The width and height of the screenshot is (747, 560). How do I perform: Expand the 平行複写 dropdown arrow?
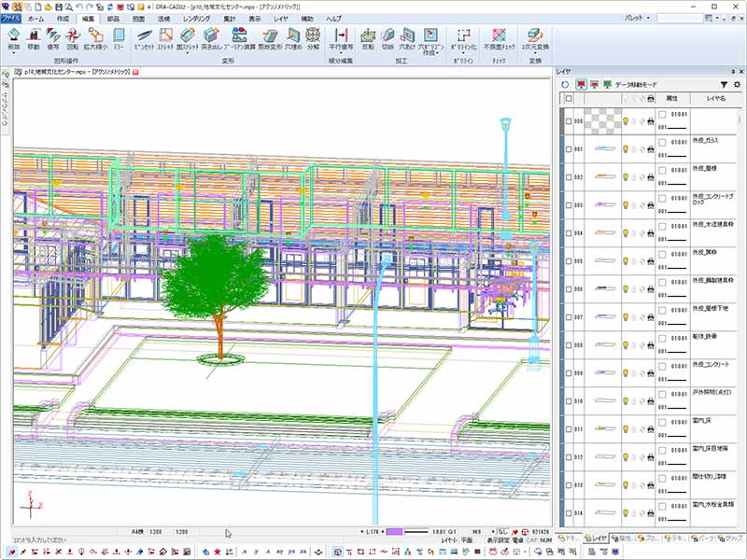[341, 52]
